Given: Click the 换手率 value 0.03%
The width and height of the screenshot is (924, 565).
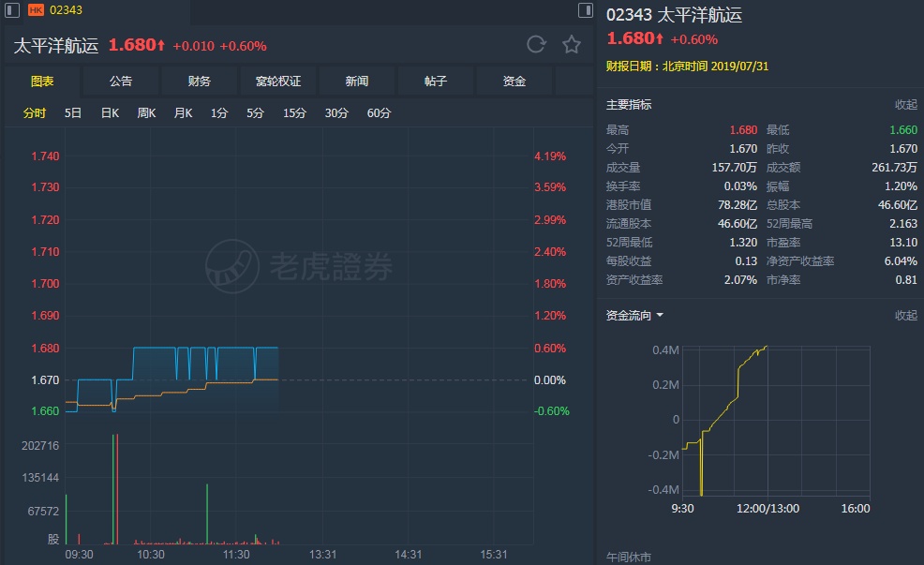Looking at the screenshot, I should [x=740, y=186].
